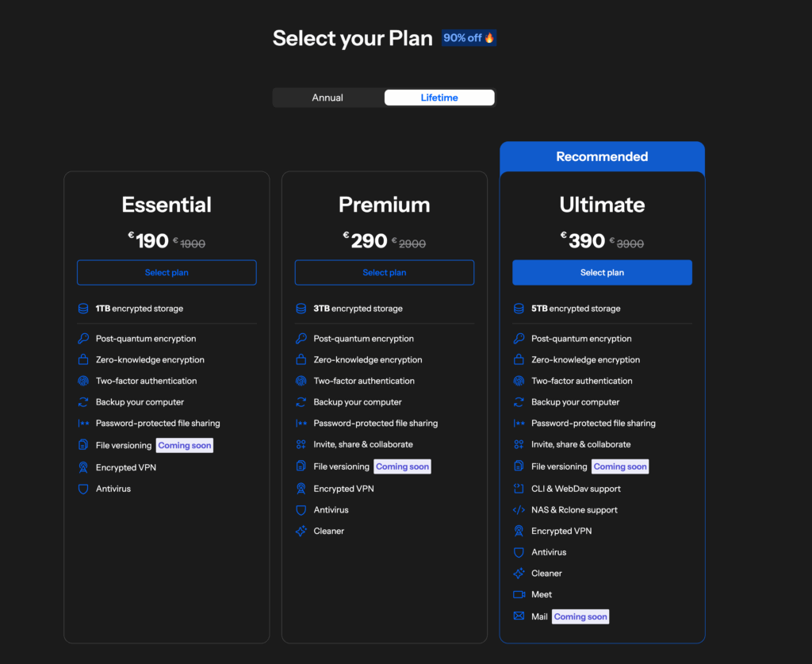
Task: Click the Encrypted VPN icon in Essential
Action: click(83, 468)
